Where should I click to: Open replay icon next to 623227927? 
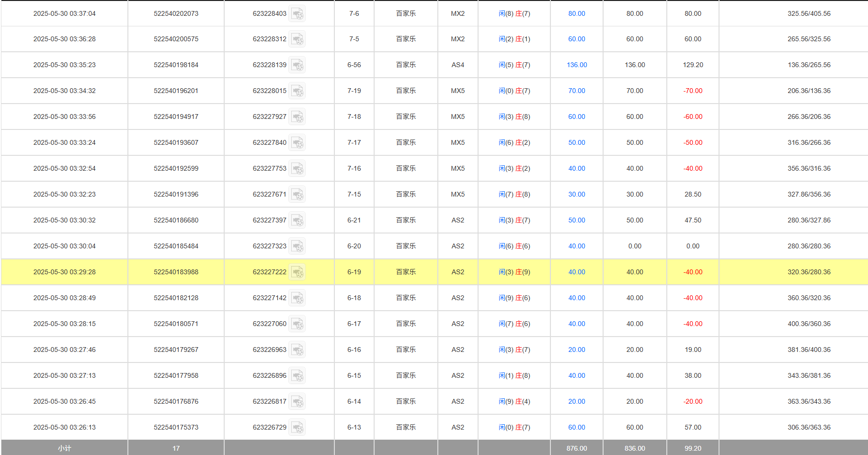pos(297,117)
